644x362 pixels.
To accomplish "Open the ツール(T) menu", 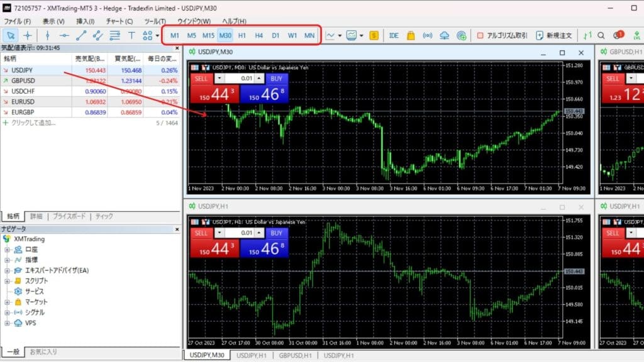I will (155, 21).
